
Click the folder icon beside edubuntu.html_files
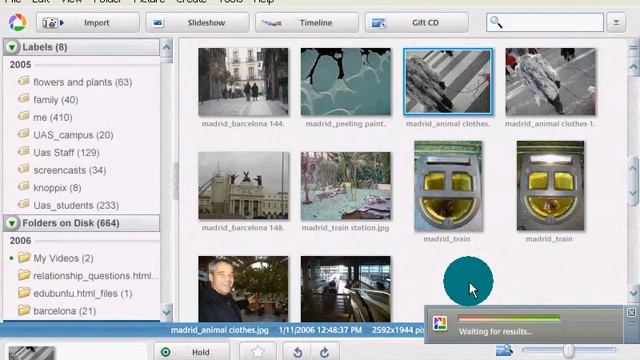click(x=24, y=292)
